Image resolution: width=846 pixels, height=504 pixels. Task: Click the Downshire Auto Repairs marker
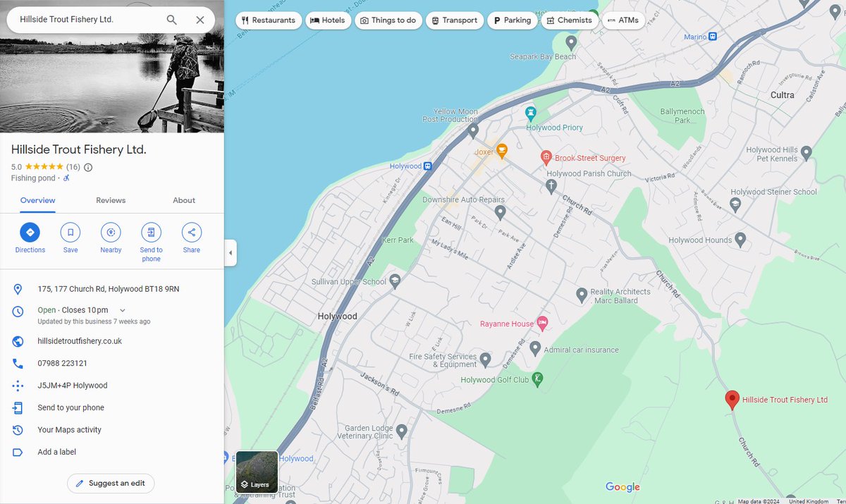(500, 211)
